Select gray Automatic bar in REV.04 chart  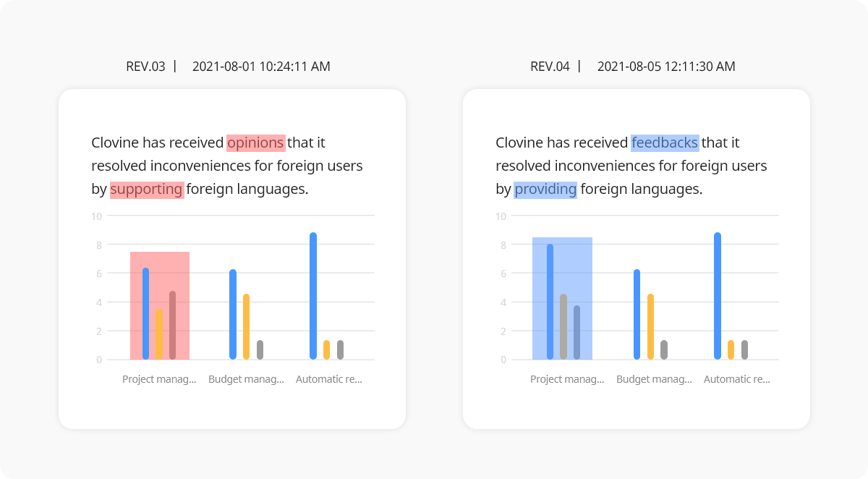point(744,349)
